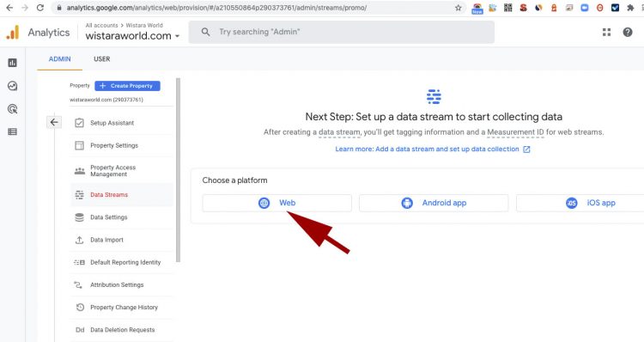Image resolution: width=644 pixels, height=342 pixels.
Task: Click the Create Property button
Action: [x=127, y=86]
